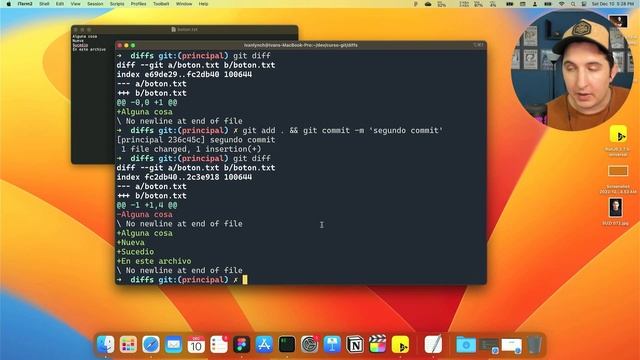Screen dimensions: 640x360
Task: Click the yellow desktop app icon below webcam
Action: (618, 134)
